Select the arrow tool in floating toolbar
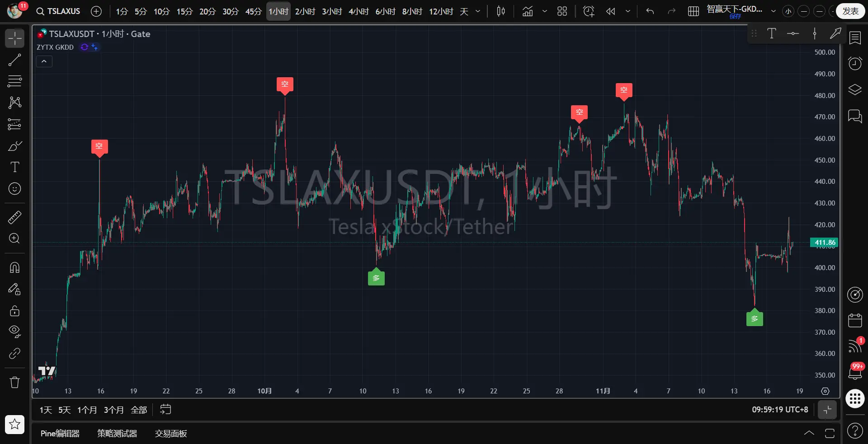 pos(835,33)
